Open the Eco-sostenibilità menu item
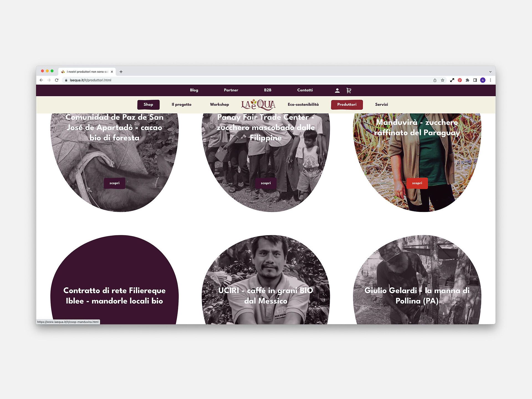The width and height of the screenshot is (532, 399). [303, 104]
